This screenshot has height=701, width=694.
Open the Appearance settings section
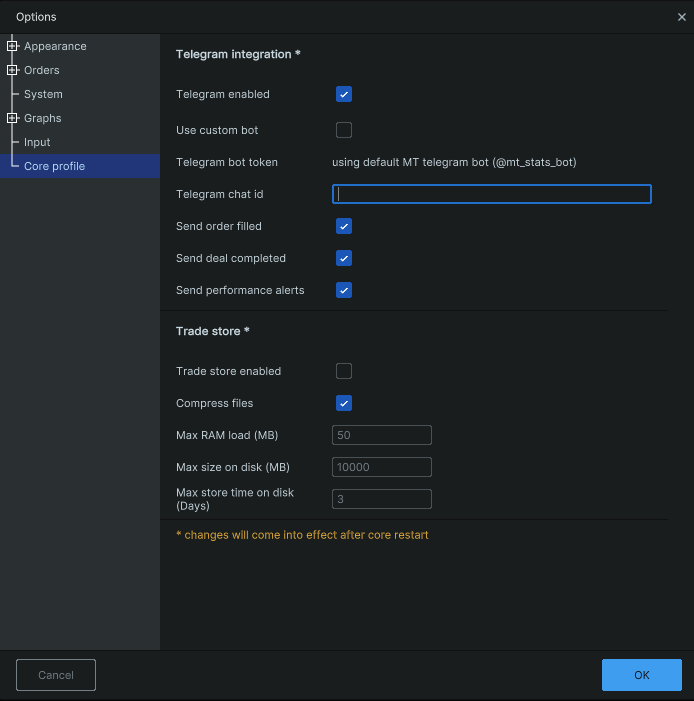tap(55, 46)
